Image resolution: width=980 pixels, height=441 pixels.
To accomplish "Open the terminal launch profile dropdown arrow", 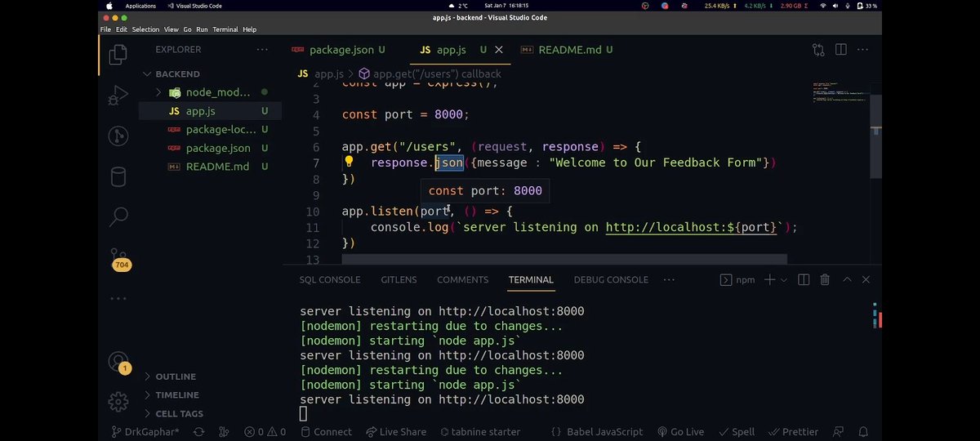I will (784, 279).
